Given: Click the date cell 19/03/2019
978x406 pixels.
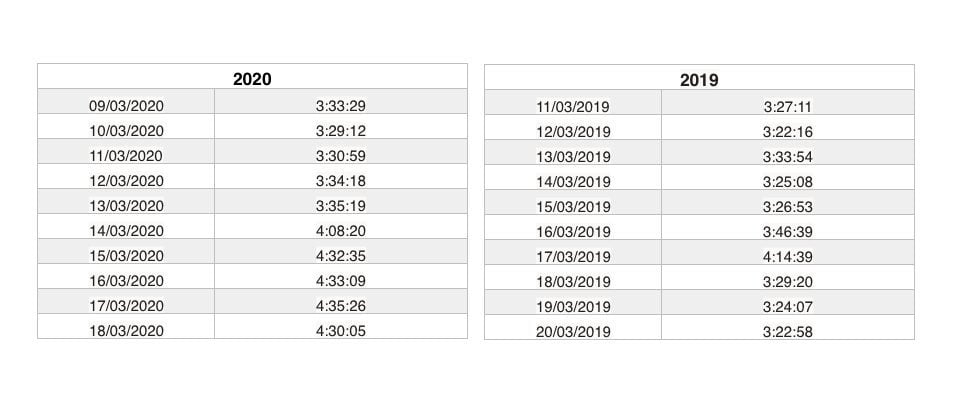Looking at the screenshot, I should (573, 302).
